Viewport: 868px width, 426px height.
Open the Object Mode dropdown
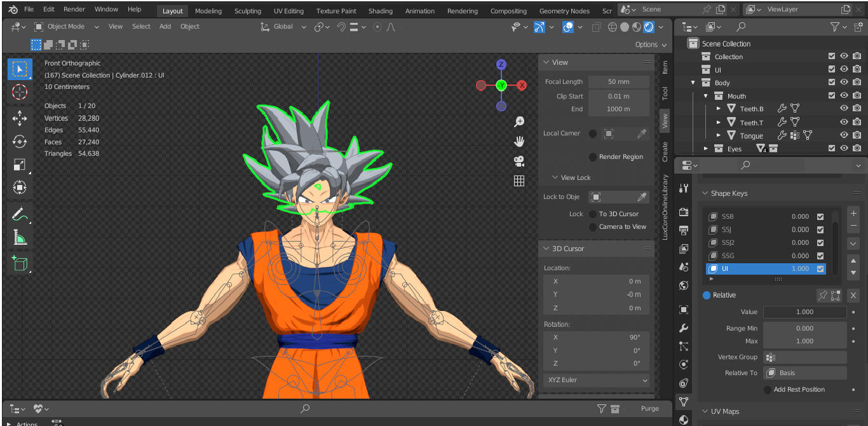pos(65,26)
